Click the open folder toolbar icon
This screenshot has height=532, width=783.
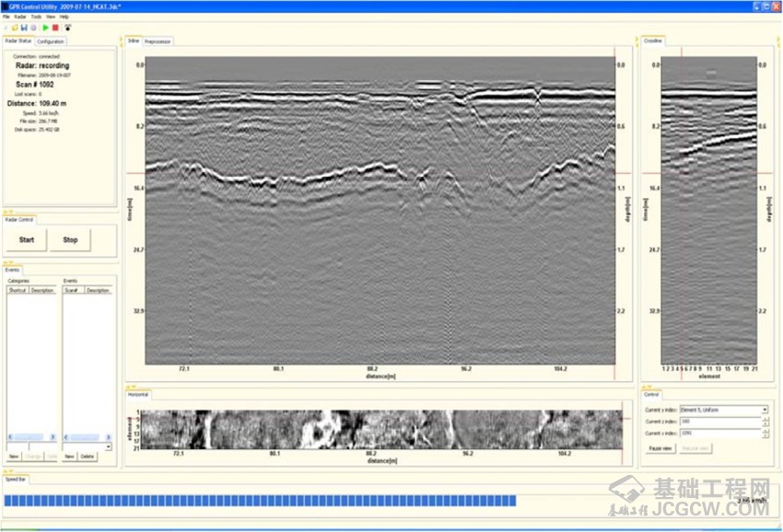coord(13,28)
